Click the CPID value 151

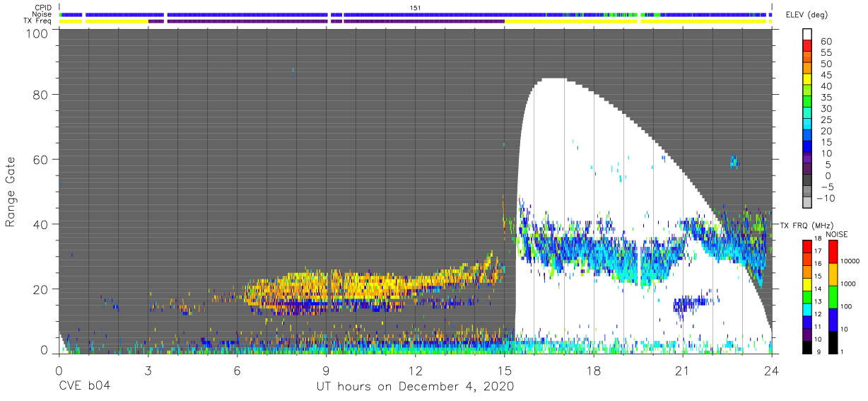tap(415, 8)
